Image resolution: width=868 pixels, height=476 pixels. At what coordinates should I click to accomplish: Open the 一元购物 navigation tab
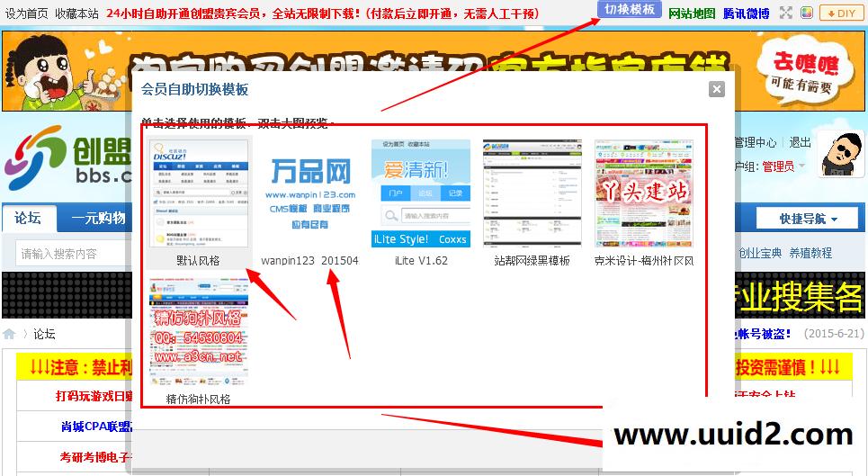coord(99,218)
